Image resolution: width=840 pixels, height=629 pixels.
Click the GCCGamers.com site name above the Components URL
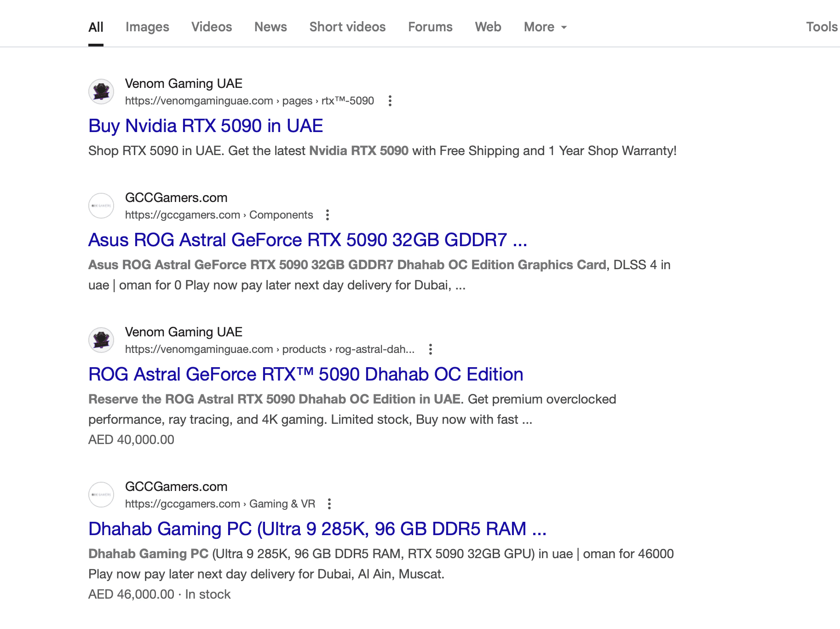176,197
